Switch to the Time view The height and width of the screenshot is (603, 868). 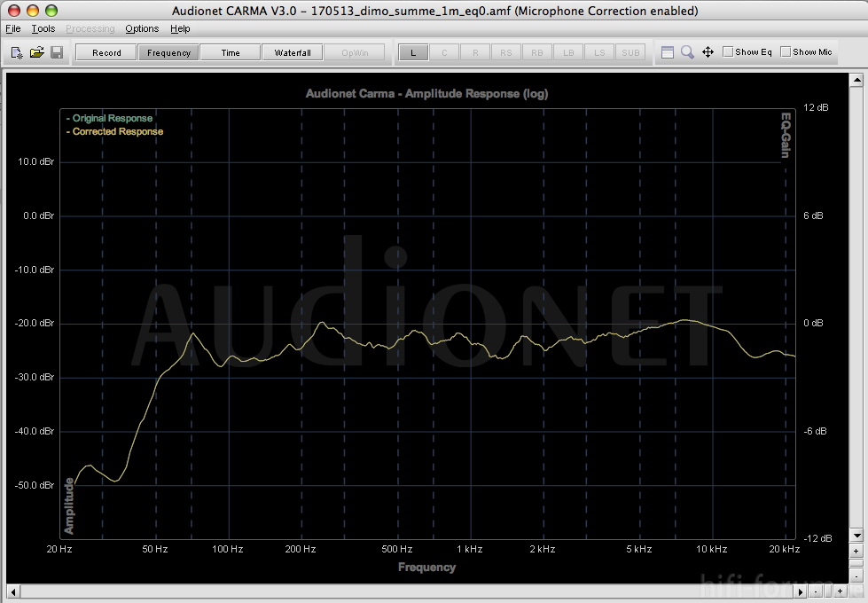(x=231, y=52)
